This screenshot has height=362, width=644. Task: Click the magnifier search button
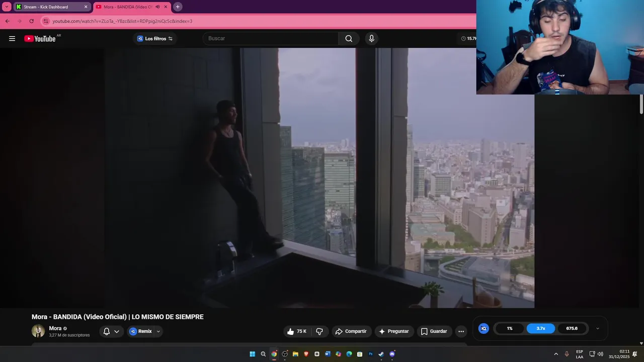[349, 39]
